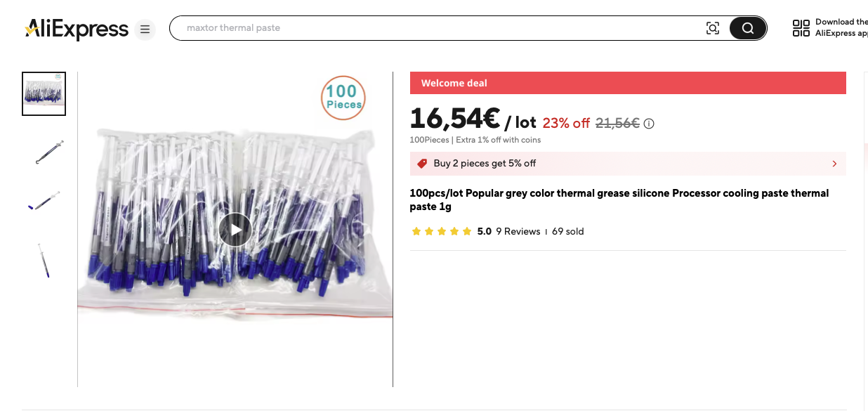Screen dimensions: 868x411
Task: Click the first star in the rating row
Action: click(416, 230)
